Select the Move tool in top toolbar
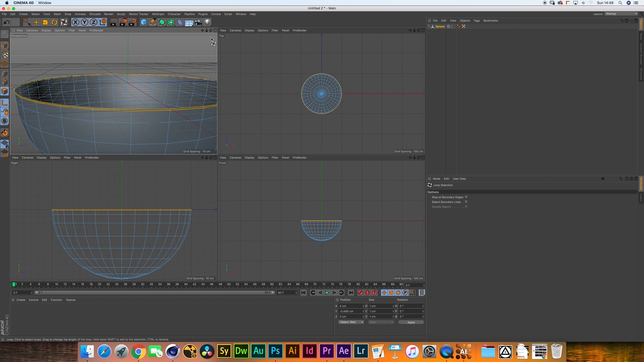This screenshot has height=362, width=644. 36,22
